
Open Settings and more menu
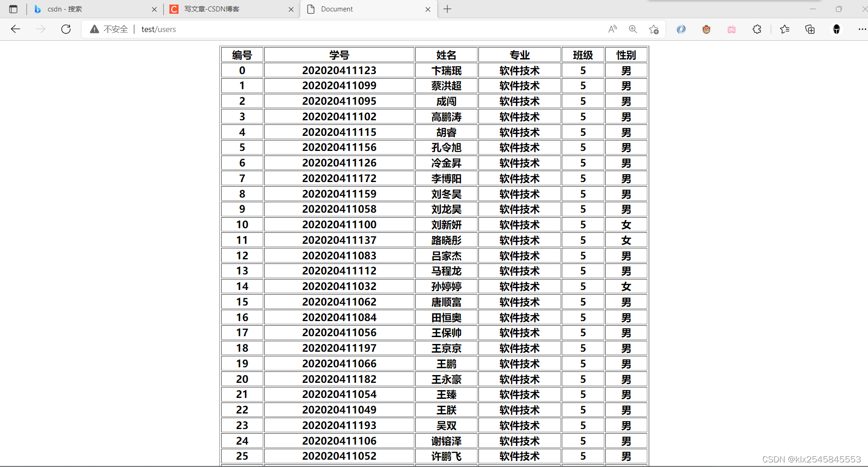pyautogui.click(x=862, y=29)
